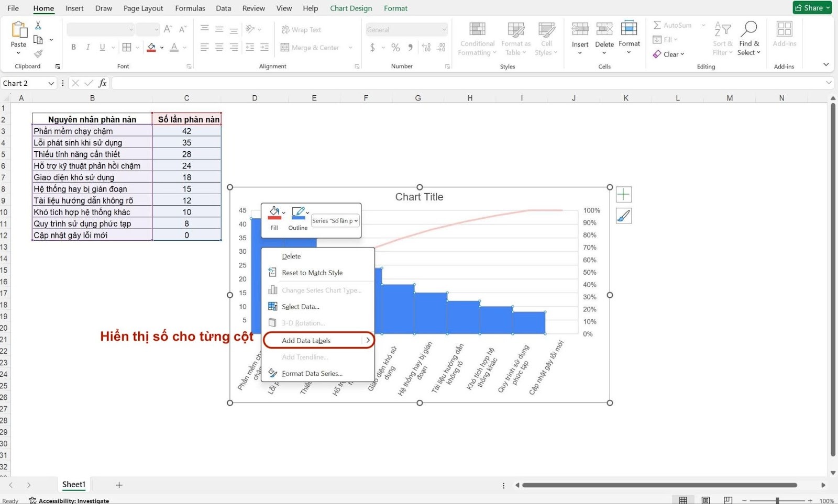Click the Format Painter brush icon
The height and width of the screenshot is (504, 838).
pos(38,54)
